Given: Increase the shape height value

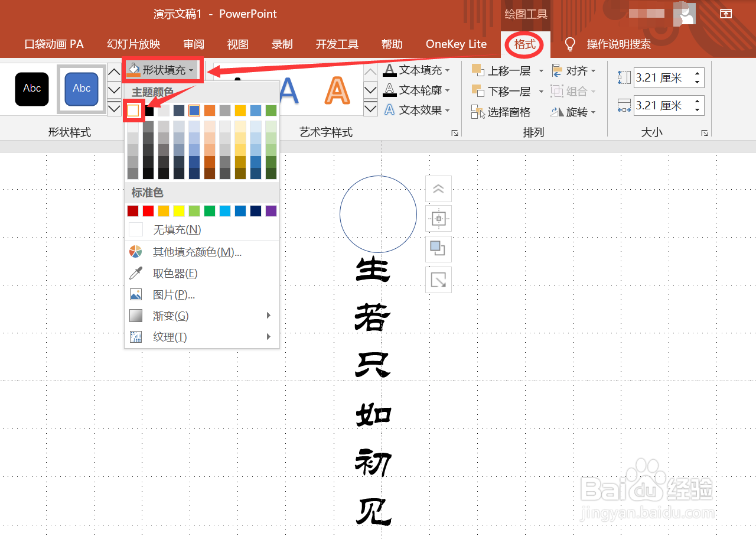Looking at the screenshot, I should (x=698, y=73).
